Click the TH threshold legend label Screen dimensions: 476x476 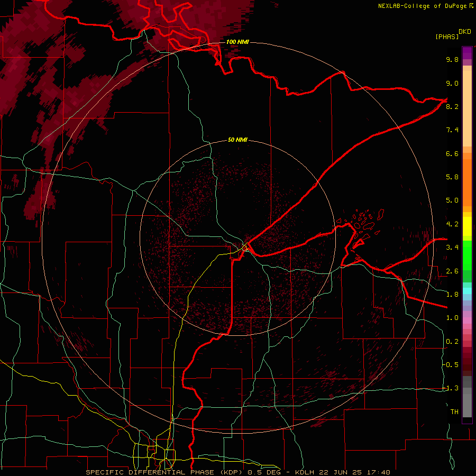tap(454, 412)
